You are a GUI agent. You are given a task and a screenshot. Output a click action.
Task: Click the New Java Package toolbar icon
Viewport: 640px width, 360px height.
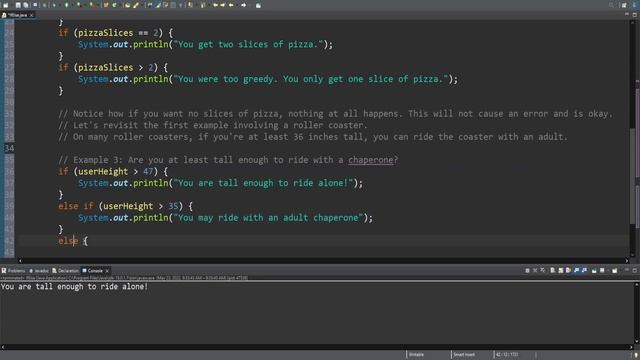click(106, 5)
